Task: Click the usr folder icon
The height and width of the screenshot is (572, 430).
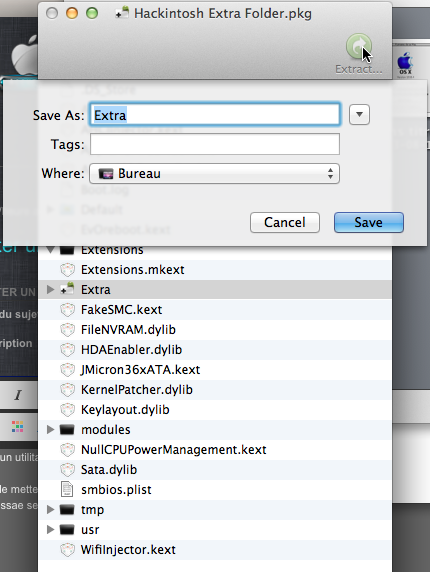Action: pyautogui.click(x=67, y=530)
